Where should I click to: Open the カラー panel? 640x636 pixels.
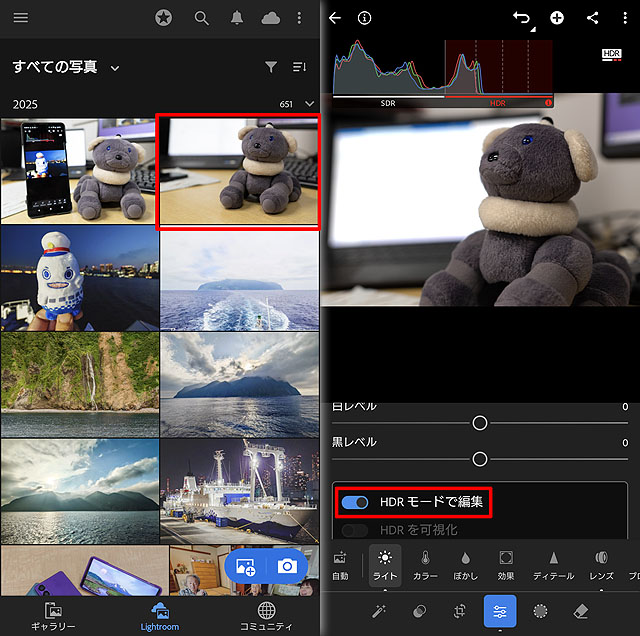click(425, 566)
